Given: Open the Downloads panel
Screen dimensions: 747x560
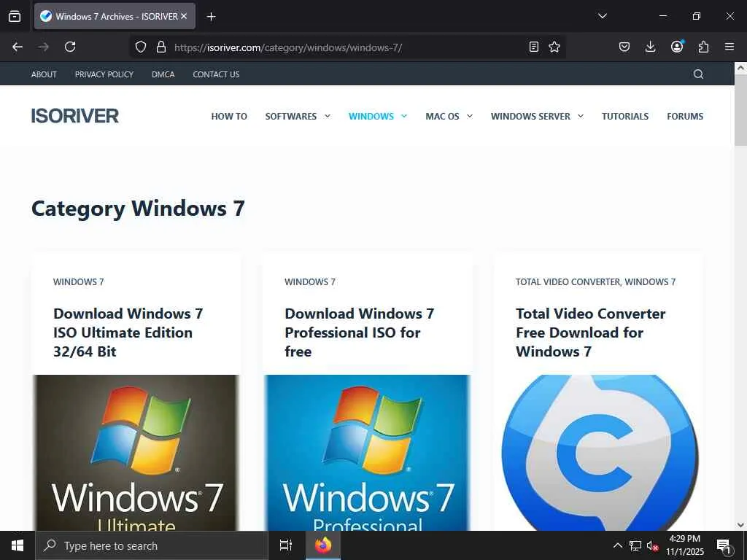Looking at the screenshot, I should point(650,47).
